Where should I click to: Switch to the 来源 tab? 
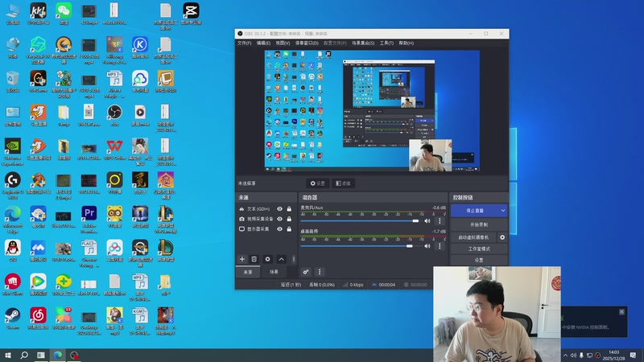coord(248,272)
